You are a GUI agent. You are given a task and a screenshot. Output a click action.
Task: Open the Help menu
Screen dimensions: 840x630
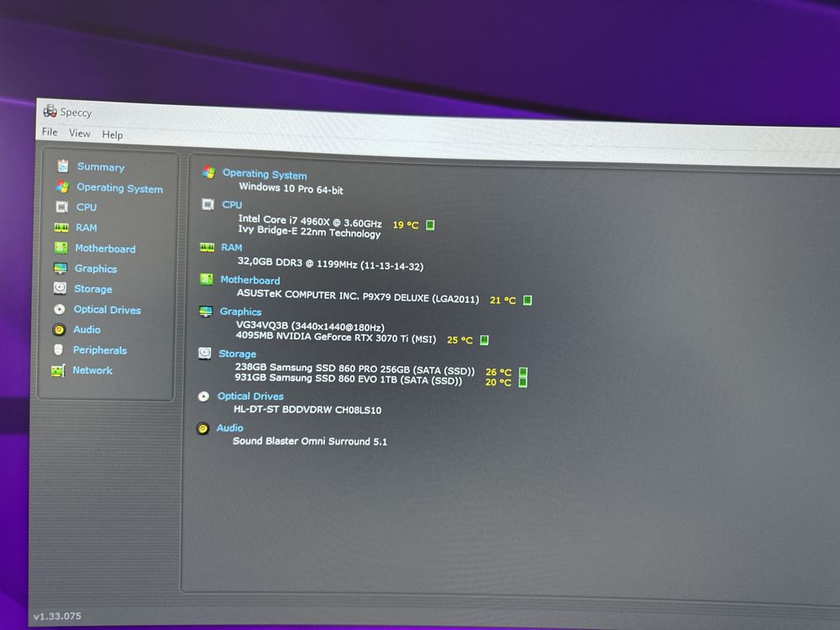(x=113, y=135)
